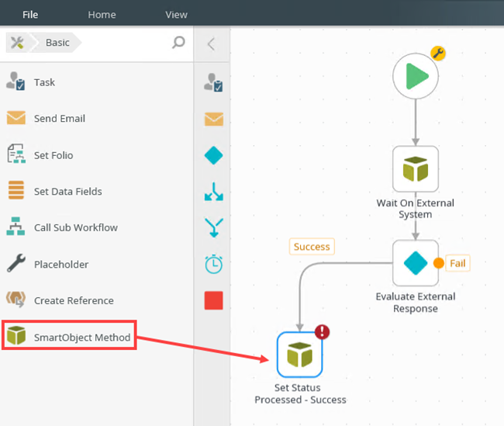This screenshot has width=504, height=426.
Task: Click the Placeholder wrench item
Action: pos(60,265)
